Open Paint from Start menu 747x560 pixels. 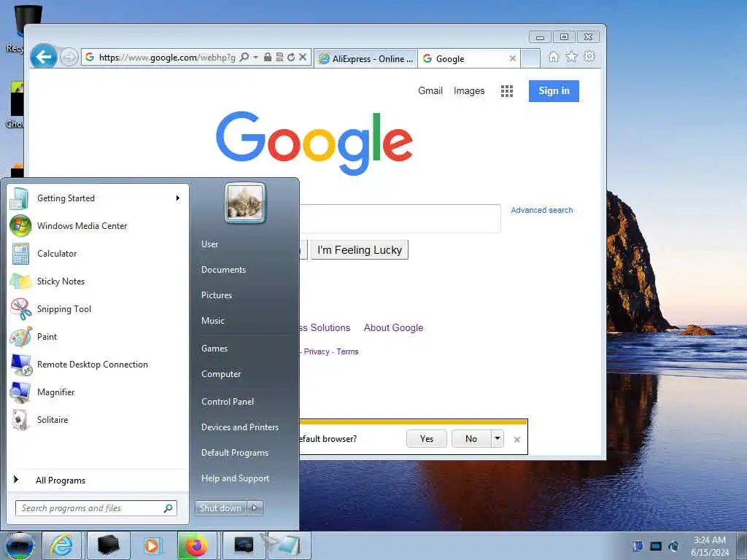[x=98, y=337]
